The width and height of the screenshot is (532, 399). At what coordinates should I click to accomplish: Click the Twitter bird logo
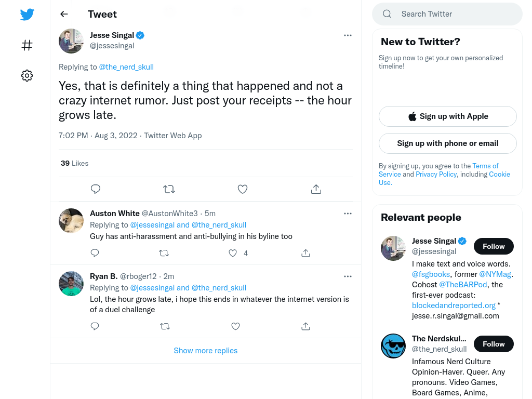tap(27, 14)
